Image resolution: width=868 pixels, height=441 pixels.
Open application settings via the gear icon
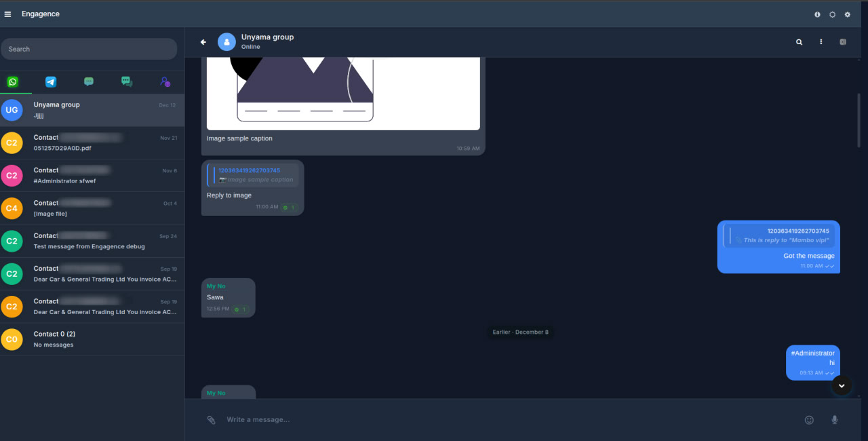click(847, 14)
